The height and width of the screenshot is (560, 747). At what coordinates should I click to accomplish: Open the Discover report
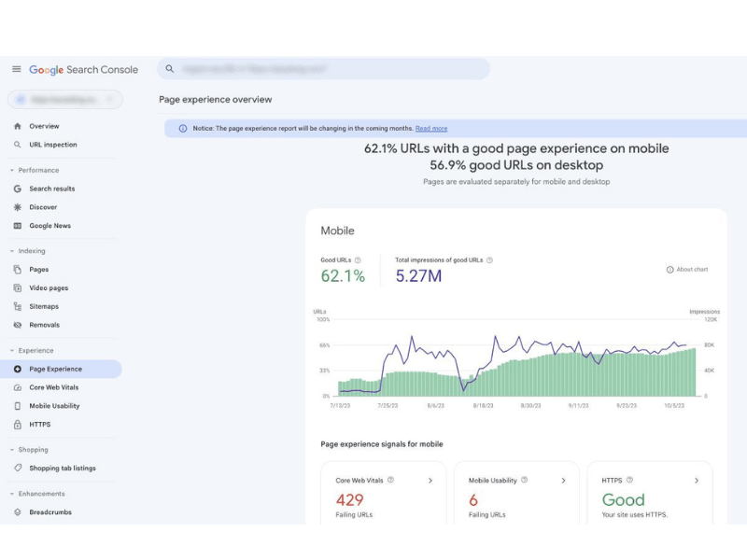pos(43,207)
